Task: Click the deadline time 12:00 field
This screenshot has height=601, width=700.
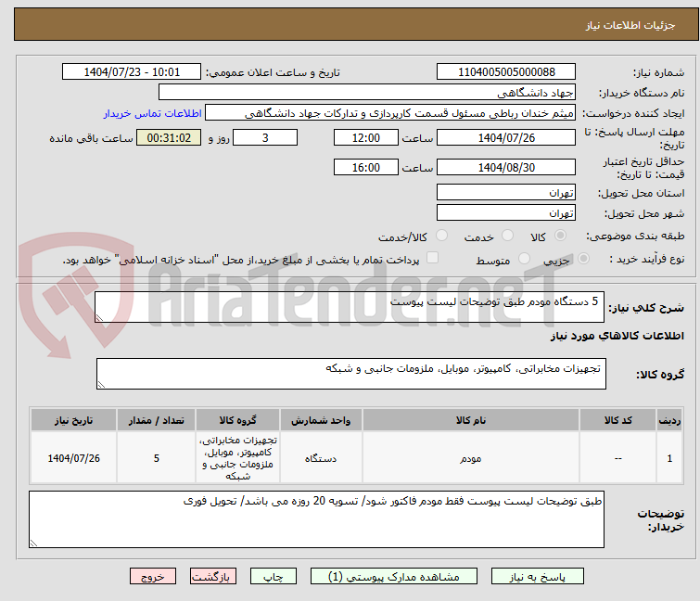Action: (x=365, y=137)
